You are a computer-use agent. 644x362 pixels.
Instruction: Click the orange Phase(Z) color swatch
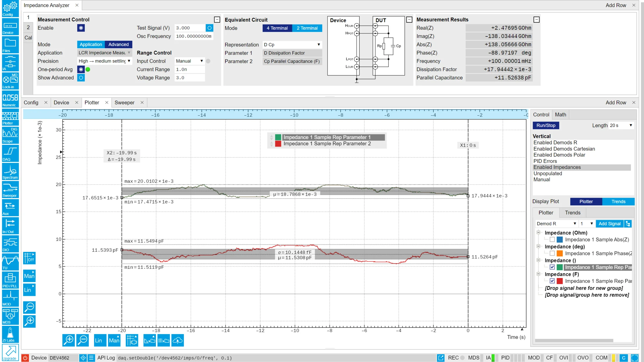[x=560, y=253]
